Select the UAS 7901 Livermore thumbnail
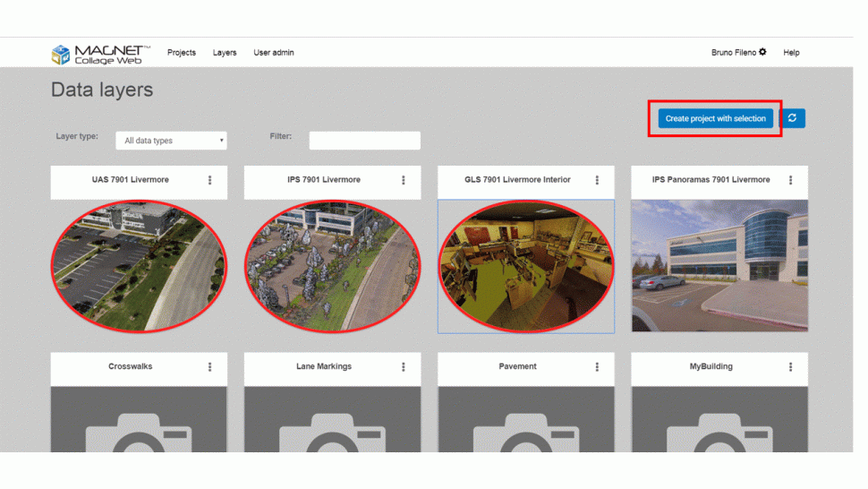868x489 pixels. (139, 266)
